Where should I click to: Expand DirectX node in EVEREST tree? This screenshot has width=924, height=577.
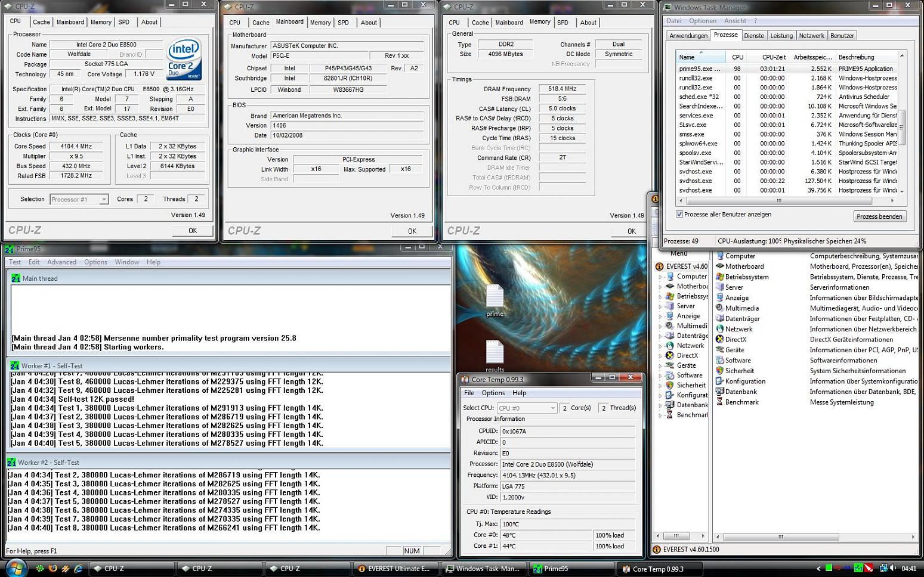pyautogui.click(x=660, y=356)
